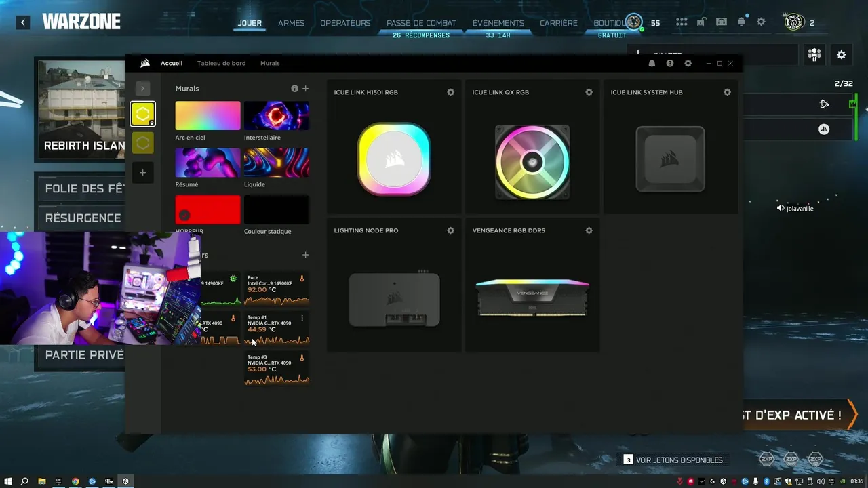Select FOLIE DES FÊTES mode in Warzone
Image resolution: width=868 pixels, height=488 pixels.
81,188
